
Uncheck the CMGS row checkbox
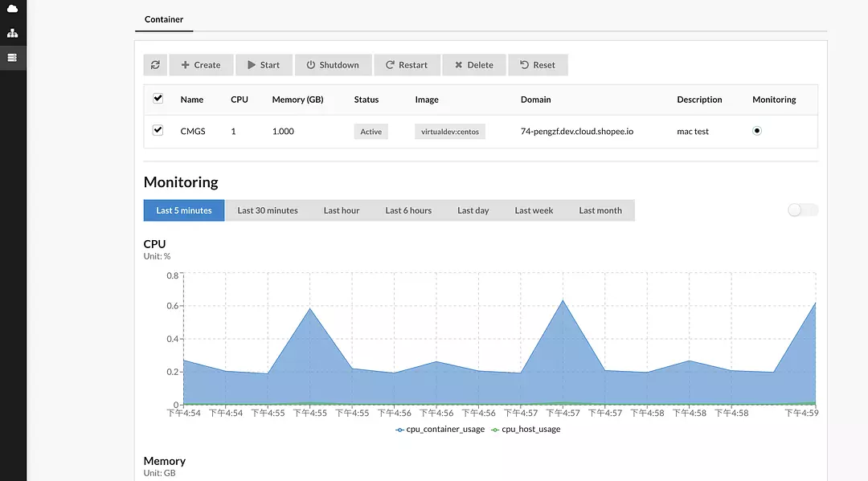pyautogui.click(x=158, y=130)
